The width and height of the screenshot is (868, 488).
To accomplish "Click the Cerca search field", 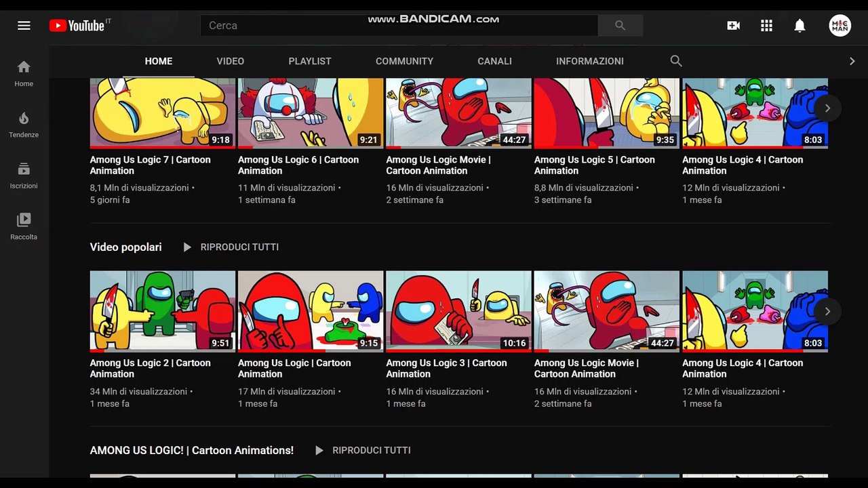I will click(x=399, y=25).
